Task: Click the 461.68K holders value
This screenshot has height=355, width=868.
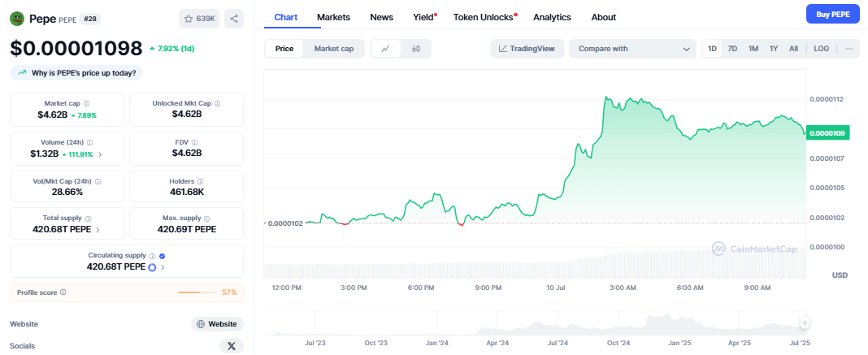Action: 186,192
